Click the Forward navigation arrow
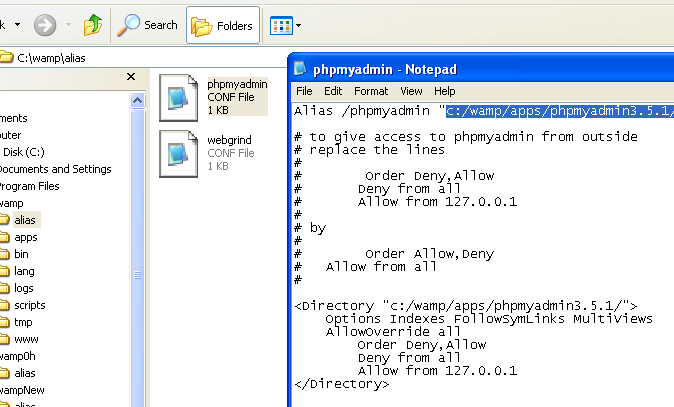 (x=45, y=25)
